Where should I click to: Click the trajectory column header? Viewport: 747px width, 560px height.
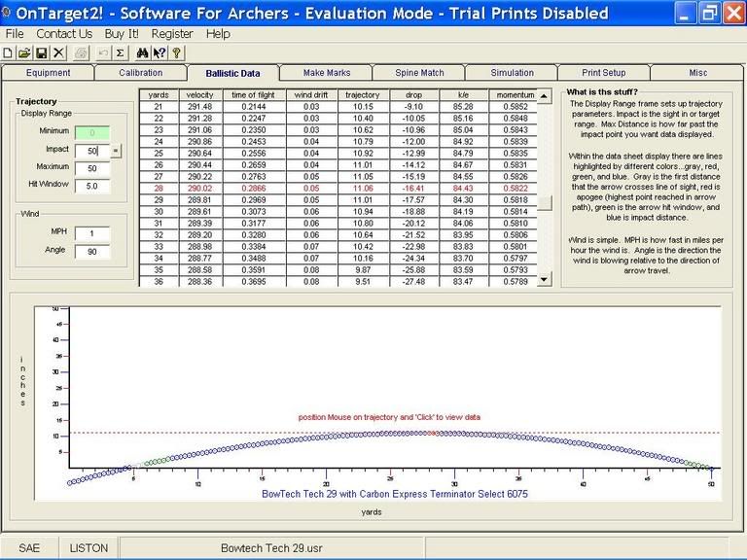[x=363, y=94]
